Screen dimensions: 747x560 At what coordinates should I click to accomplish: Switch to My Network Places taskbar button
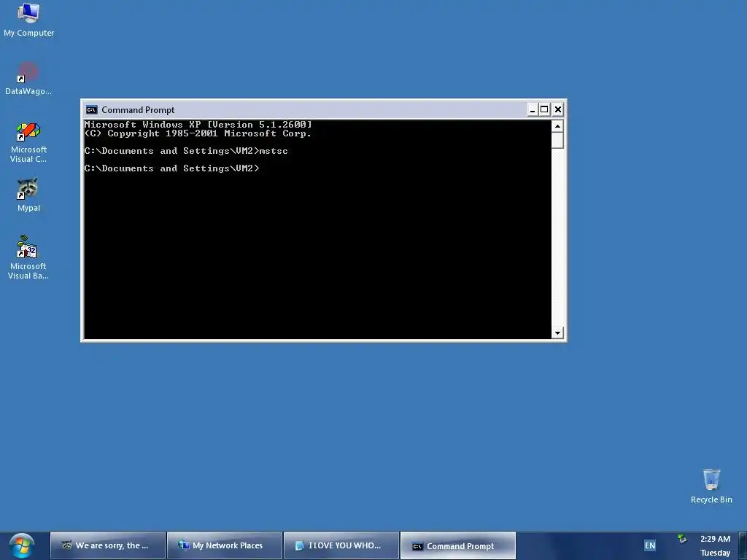225,545
